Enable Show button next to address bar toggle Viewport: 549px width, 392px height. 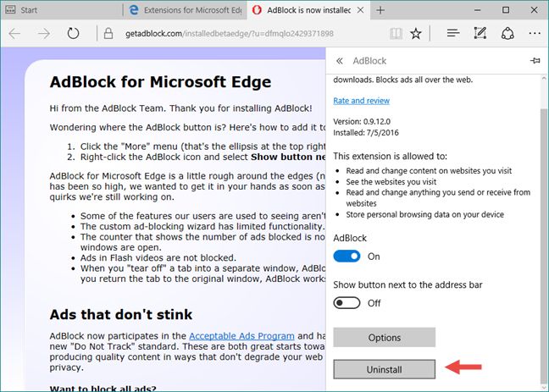347,303
